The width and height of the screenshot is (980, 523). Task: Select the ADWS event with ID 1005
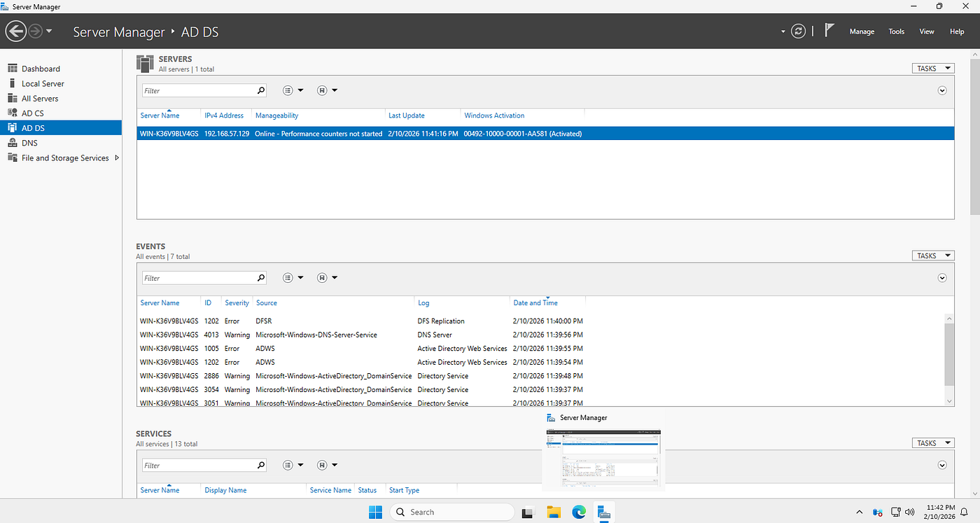click(540, 349)
